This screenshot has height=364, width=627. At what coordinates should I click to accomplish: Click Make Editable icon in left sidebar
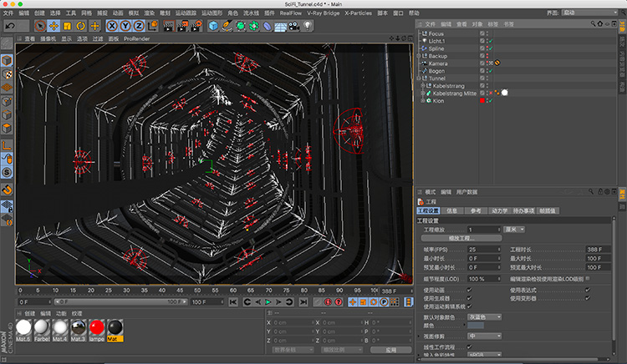click(7, 43)
